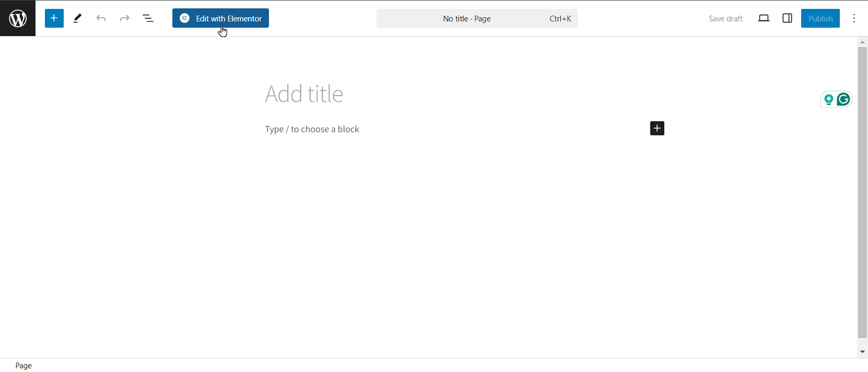Open the View device preview dropdown
This screenshot has height=372, width=868.
pos(764,18)
